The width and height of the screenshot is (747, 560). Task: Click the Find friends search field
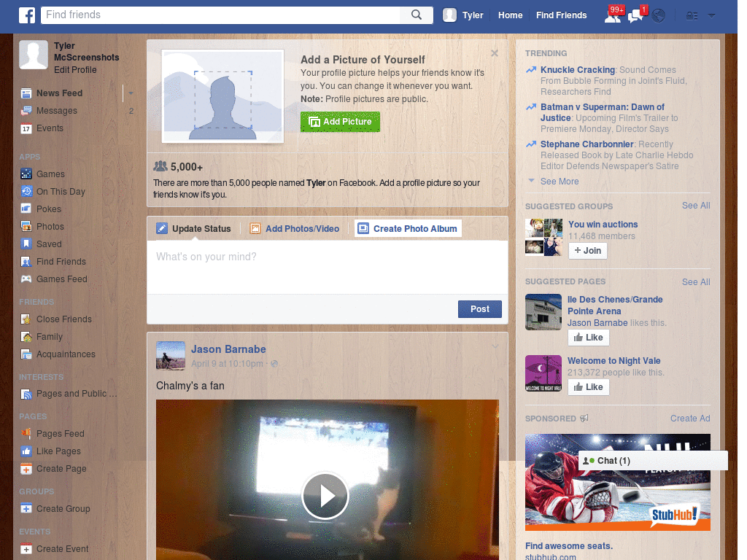(222, 15)
